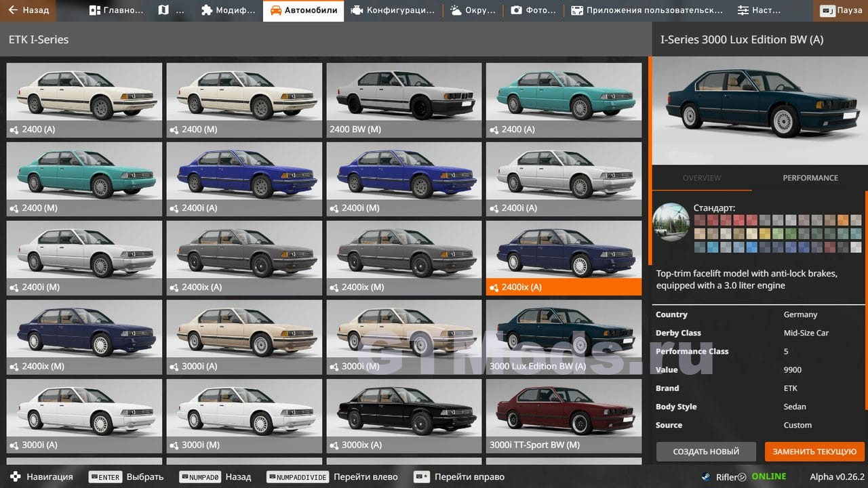Switch to the Модификации puzzle tab
Image resolution: width=868 pixels, height=488 pixels.
click(x=229, y=10)
